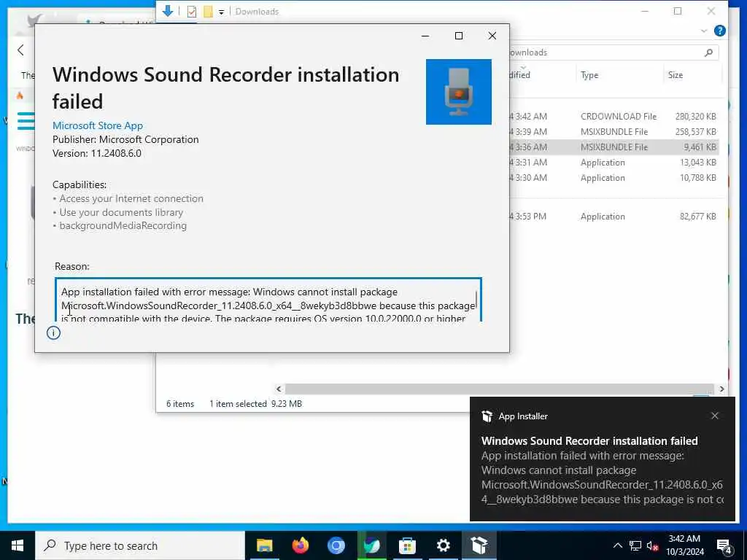Open the Microsoft Store App link
Screen dimensions: 747x560
98,125
